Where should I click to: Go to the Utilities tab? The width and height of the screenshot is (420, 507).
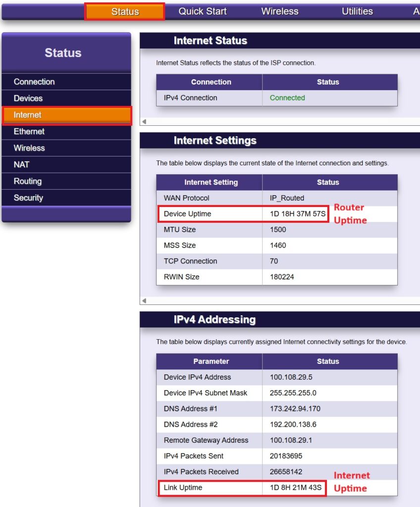click(x=357, y=11)
